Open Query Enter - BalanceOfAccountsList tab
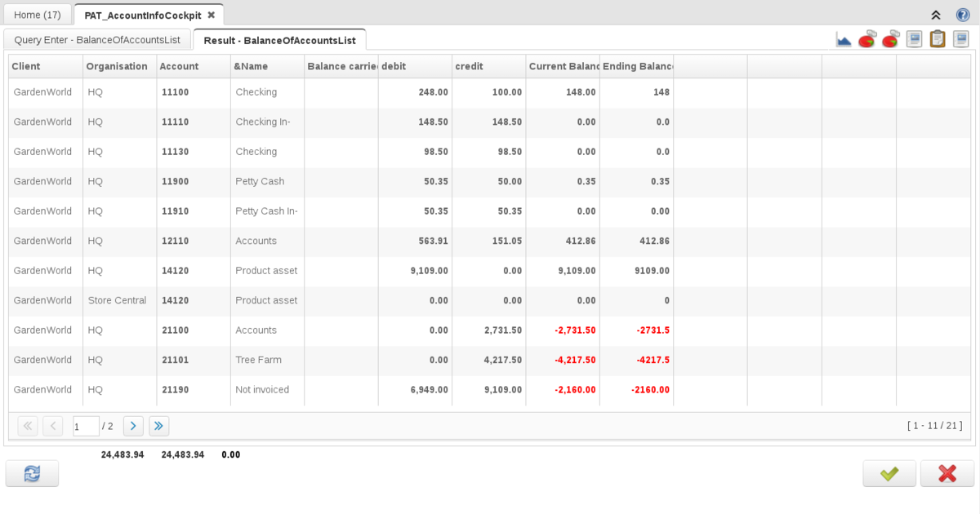 [x=97, y=40]
